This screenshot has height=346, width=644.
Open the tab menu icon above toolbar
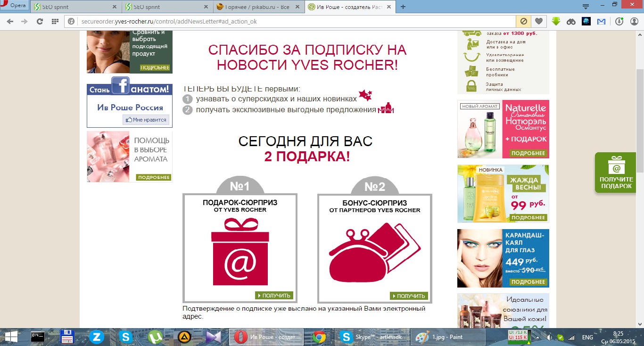pos(586,7)
